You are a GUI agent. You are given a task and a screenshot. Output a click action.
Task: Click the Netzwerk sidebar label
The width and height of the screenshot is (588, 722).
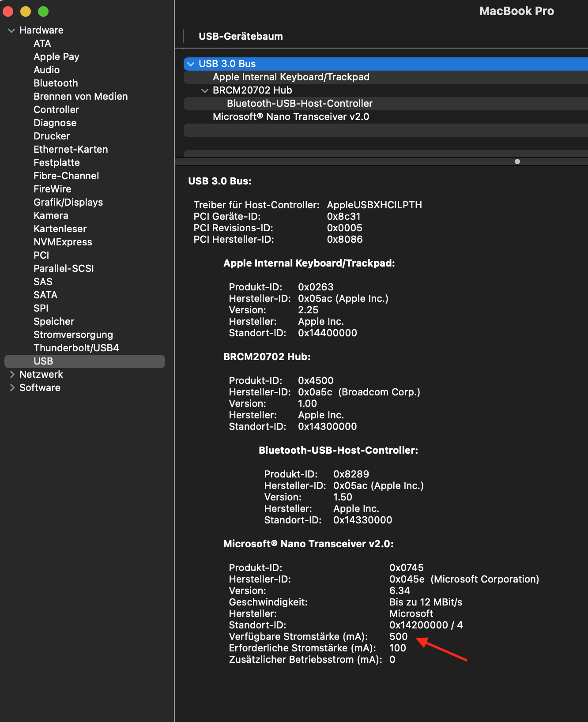click(x=41, y=375)
